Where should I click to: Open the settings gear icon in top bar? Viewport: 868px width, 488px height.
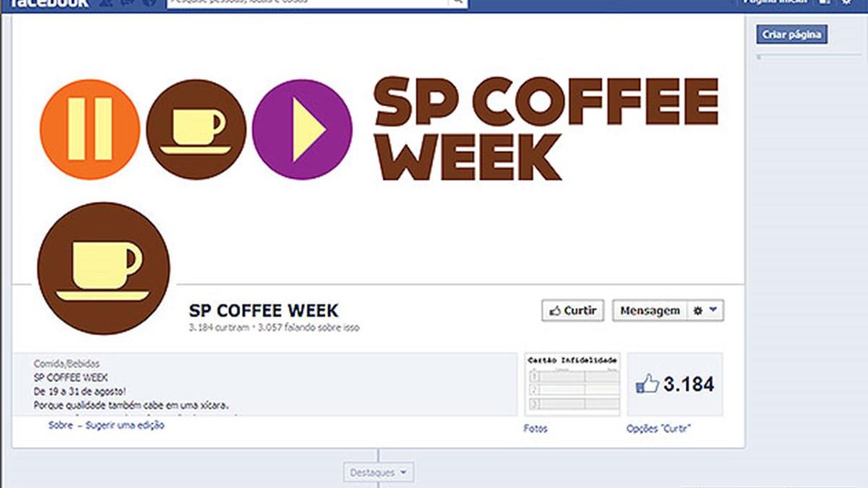point(847,2)
